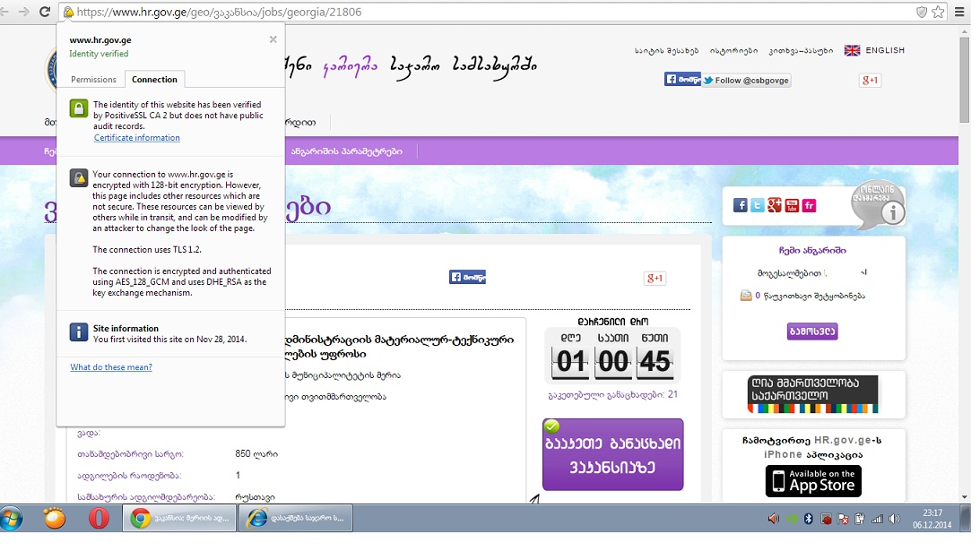Click the UK flag icon
This screenshot has height=551, width=980.
coord(852,50)
